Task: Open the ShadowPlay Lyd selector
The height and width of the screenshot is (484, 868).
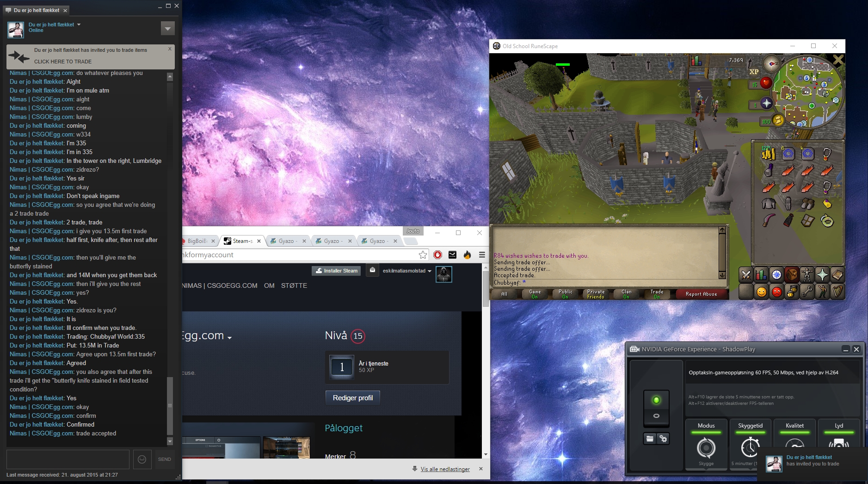Action: 839,434
